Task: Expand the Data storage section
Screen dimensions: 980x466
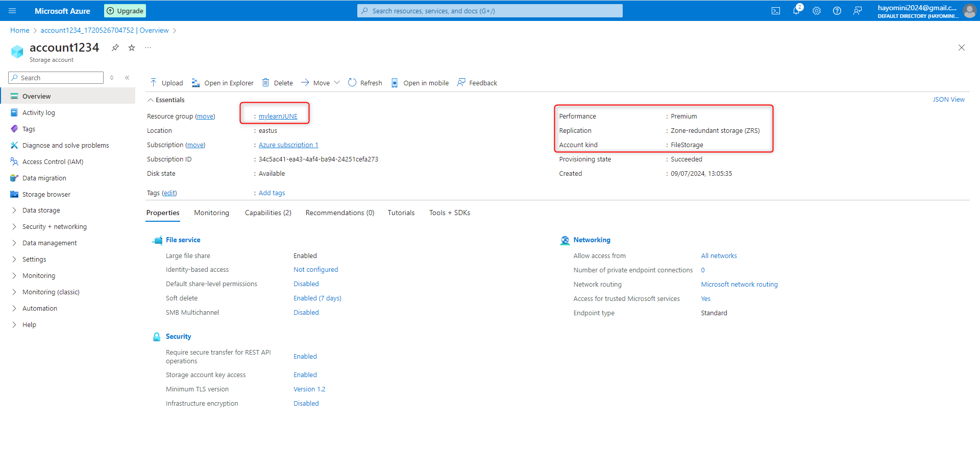Action: (41, 211)
